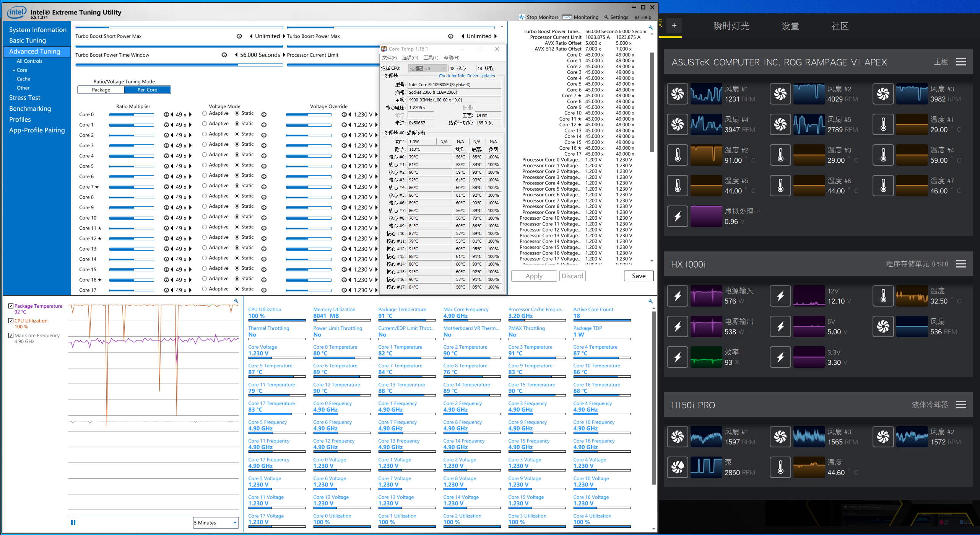Switch to Per-Core tuning mode tab
Viewport: 980px width, 535px height.
147,90
